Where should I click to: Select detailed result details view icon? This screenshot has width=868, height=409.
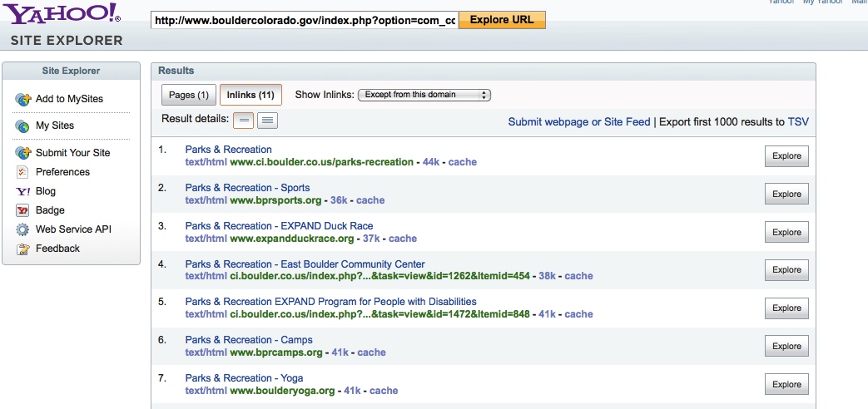267,120
